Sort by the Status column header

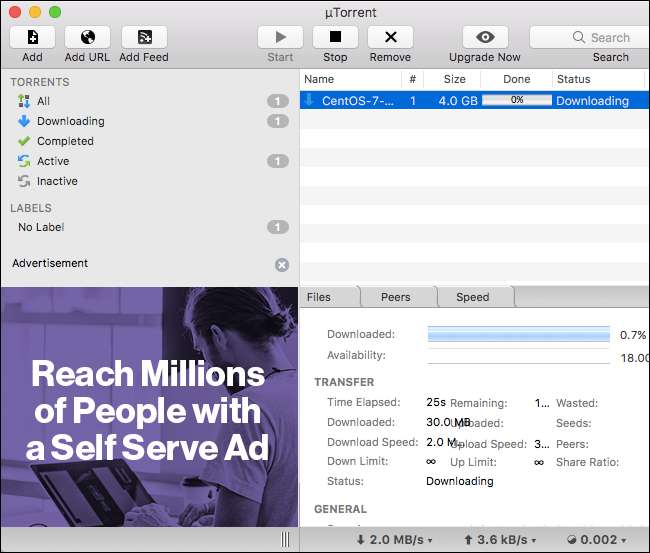599,79
